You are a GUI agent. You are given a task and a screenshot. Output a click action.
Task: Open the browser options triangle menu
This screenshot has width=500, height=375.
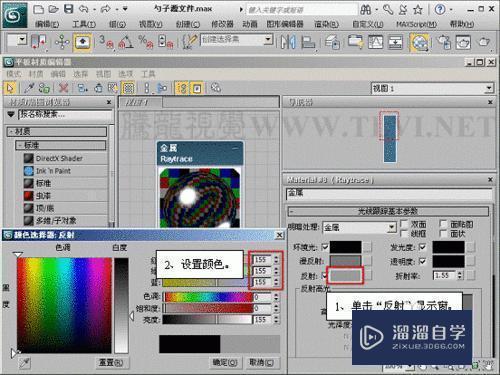11,114
